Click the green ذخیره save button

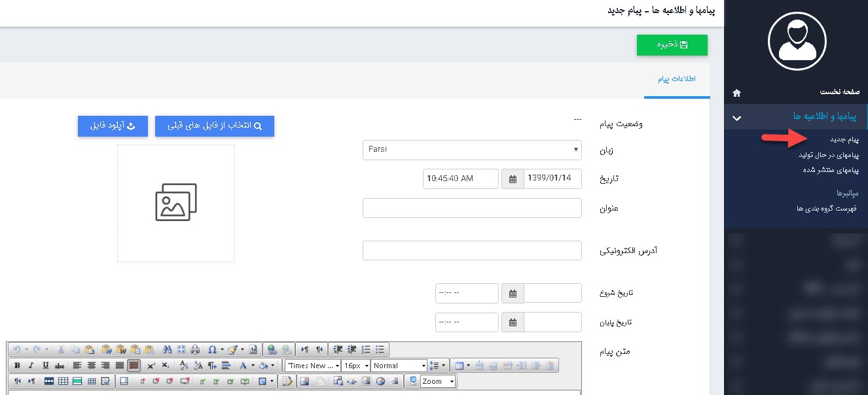click(x=672, y=45)
